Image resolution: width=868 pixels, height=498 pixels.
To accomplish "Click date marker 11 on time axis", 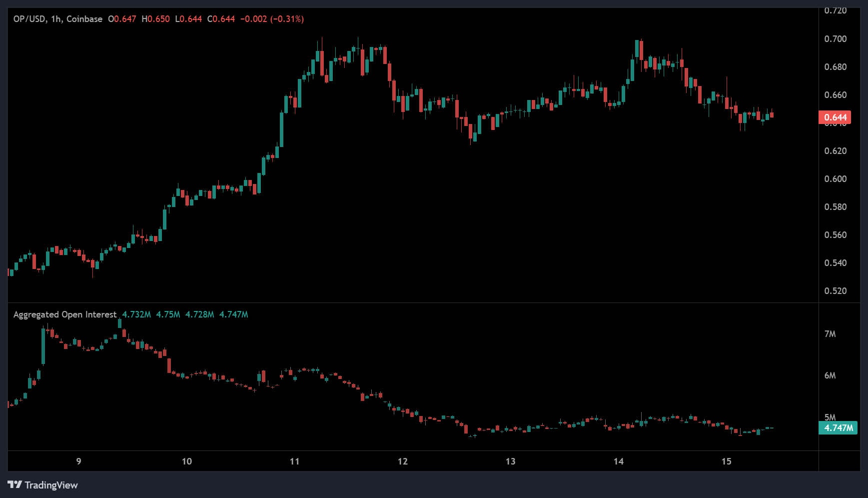I will (x=294, y=461).
